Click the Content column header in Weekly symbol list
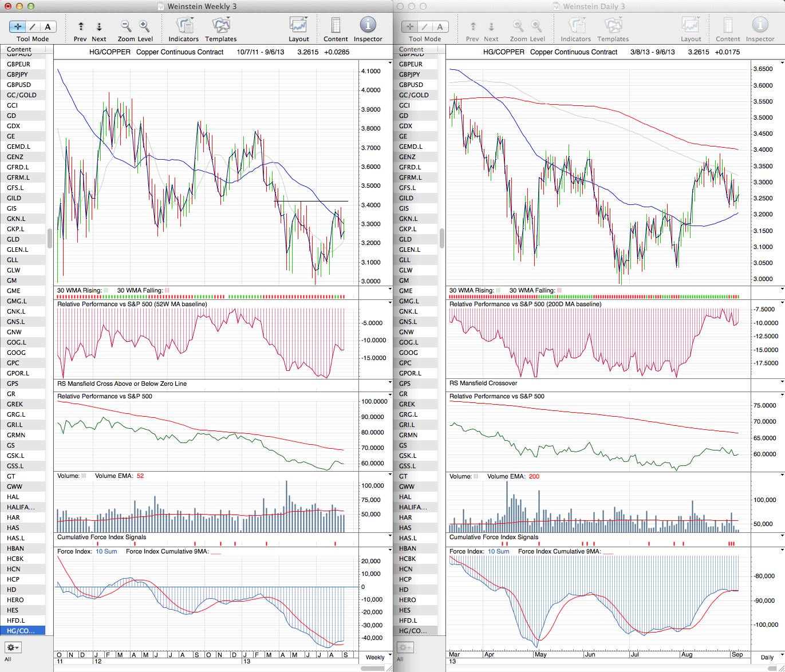Viewport: 785px width, 672px height. tap(19, 50)
